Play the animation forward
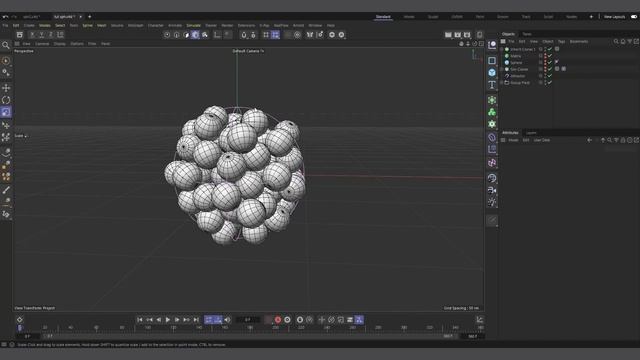 click(168, 320)
